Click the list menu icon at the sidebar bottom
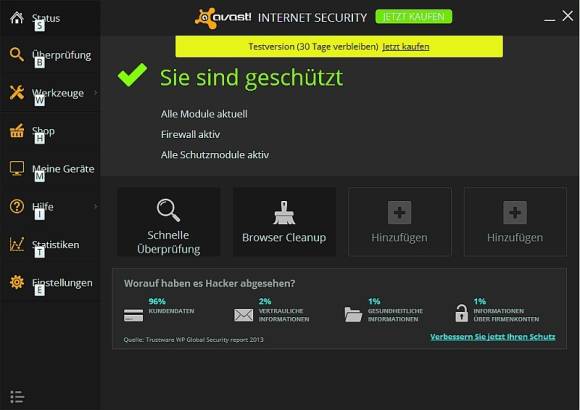The image size is (580, 410). coord(17,397)
